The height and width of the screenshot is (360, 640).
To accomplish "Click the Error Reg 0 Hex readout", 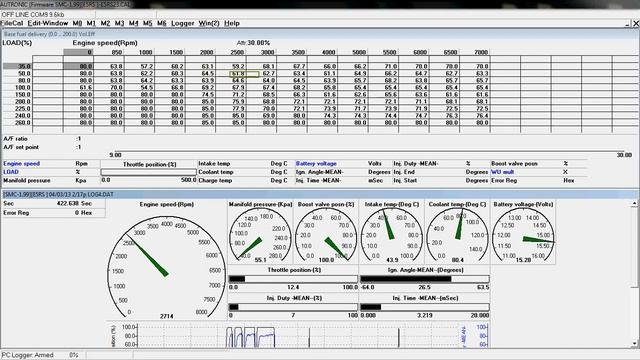I will click(x=53, y=213).
